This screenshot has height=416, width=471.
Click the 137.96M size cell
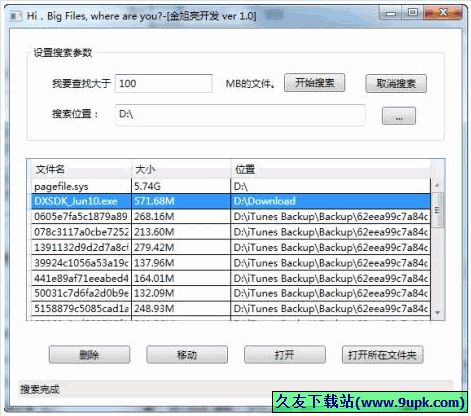click(x=181, y=263)
